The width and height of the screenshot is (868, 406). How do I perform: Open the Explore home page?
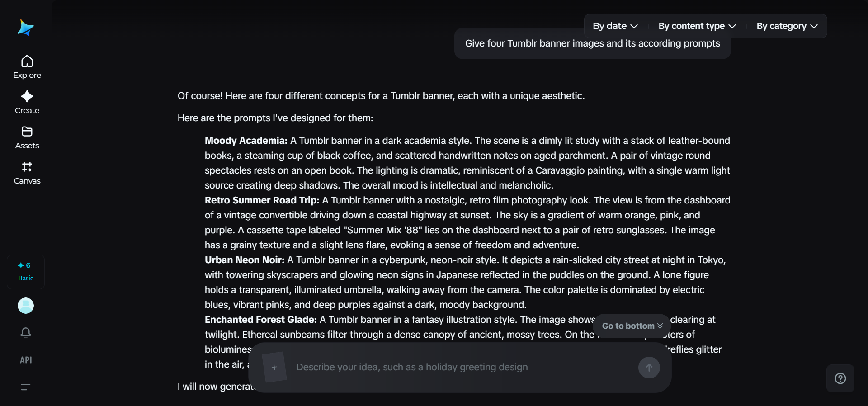27,67
